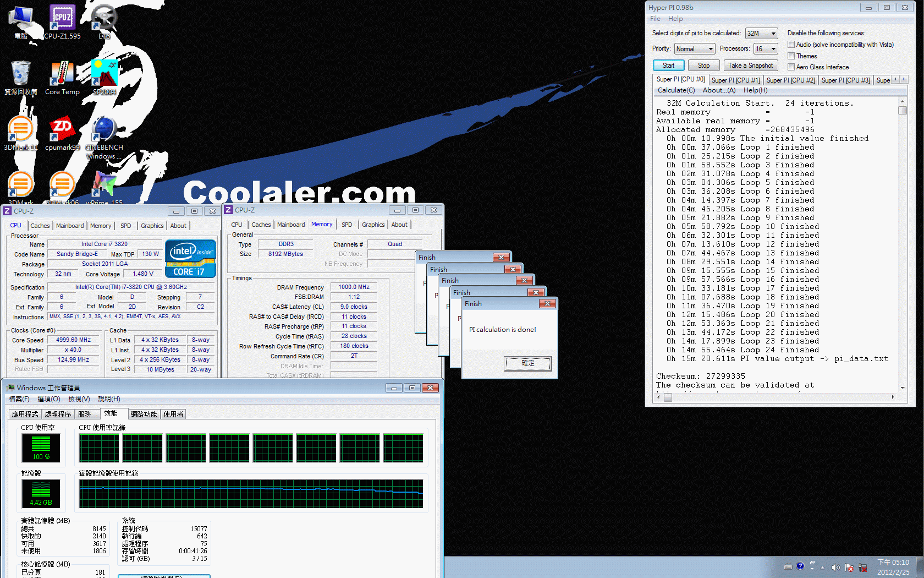Click the blue help question-mark tray icon
This screenshot has width=924, height=578.
[x=800, y=566]
